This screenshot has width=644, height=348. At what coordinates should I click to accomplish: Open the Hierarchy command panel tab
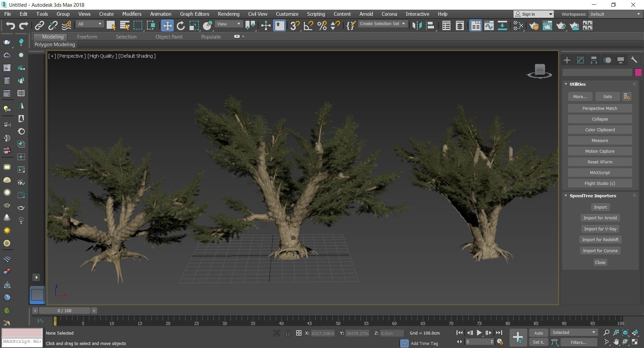pos(594,60)
